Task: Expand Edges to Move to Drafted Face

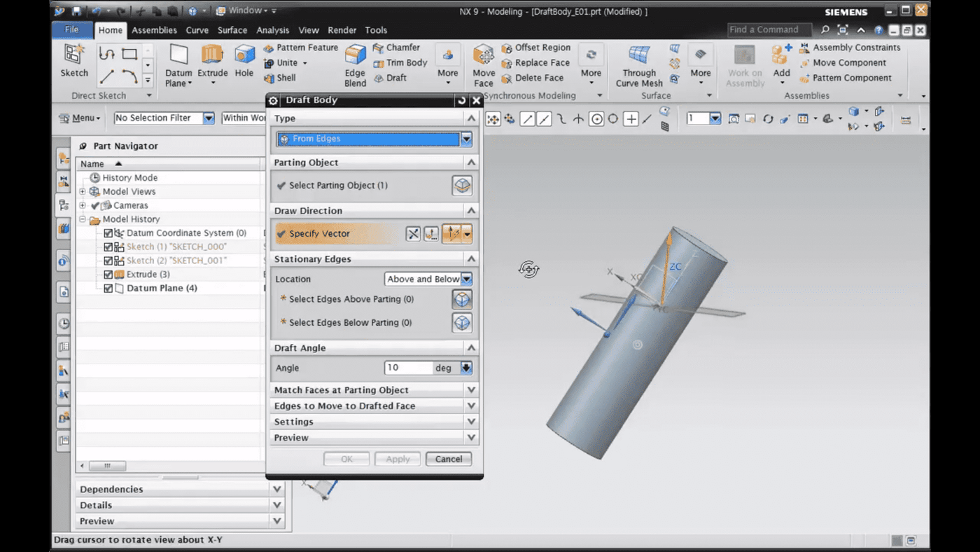Action: click(x=471, y=406)
